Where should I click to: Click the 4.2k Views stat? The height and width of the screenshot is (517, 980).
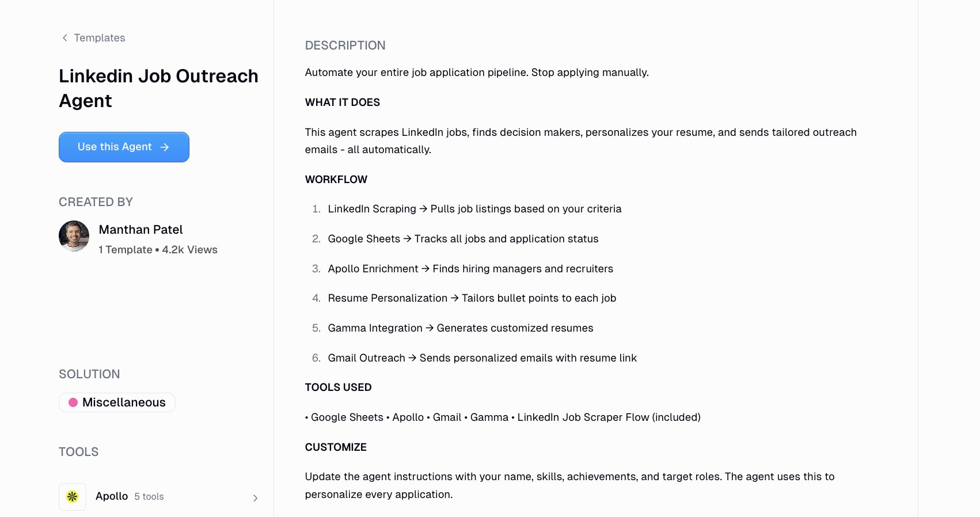[x=189, y=249]
